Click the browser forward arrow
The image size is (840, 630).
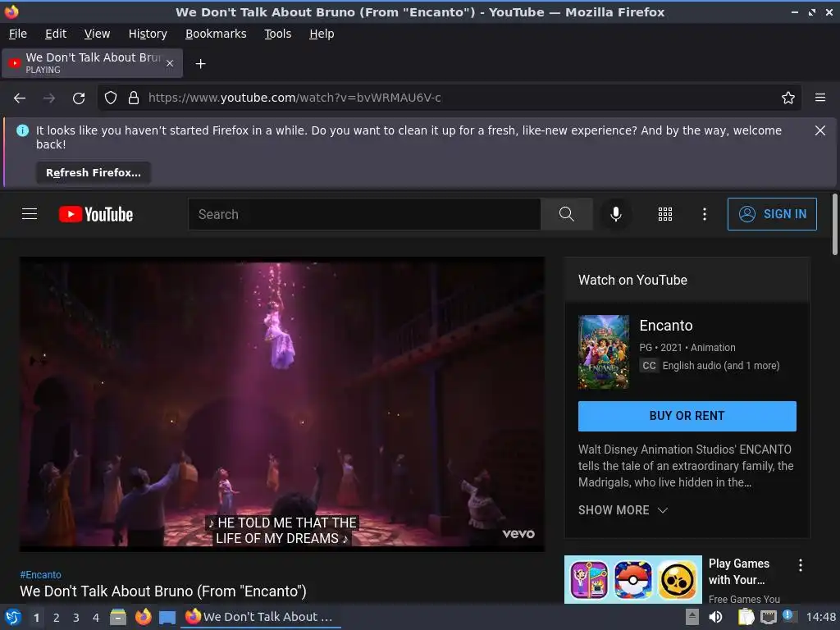click(49, 98)
